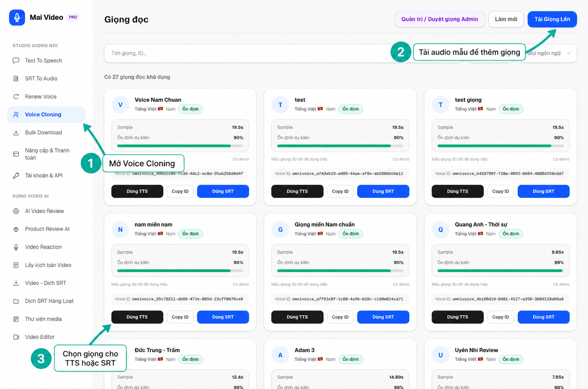Click the A avatar of Adam 3

pyautogui.click(x=280, y=355)
